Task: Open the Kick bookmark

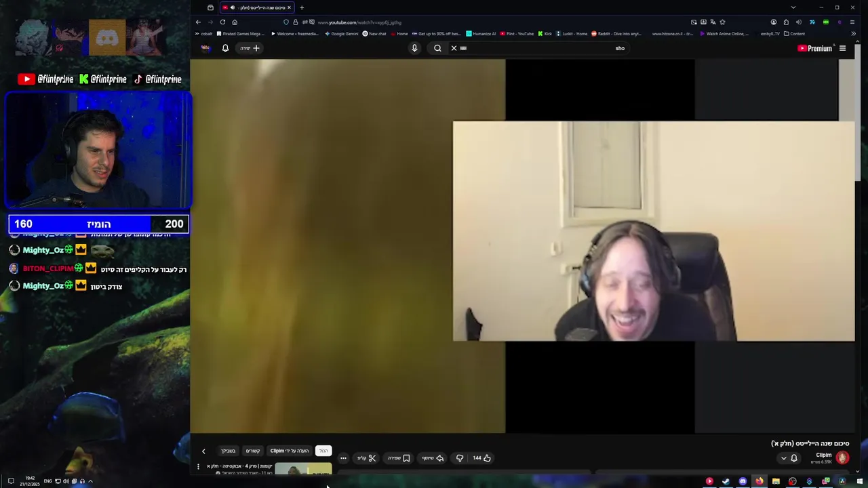Action: click(545, 33)
